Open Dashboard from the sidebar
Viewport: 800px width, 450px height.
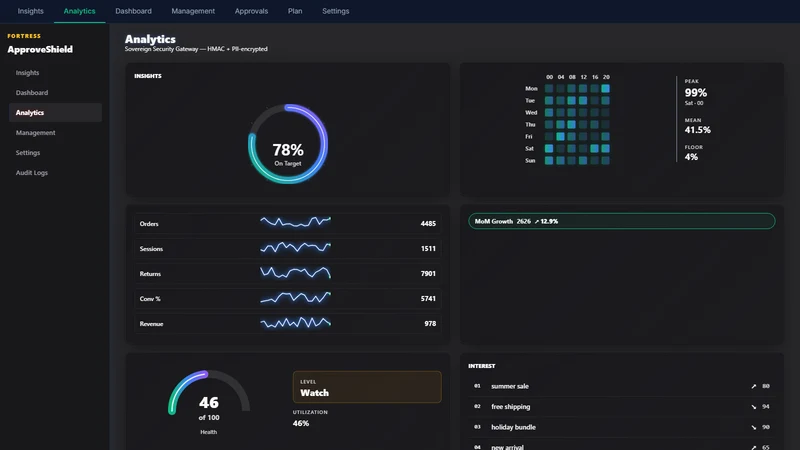point(55,93)
